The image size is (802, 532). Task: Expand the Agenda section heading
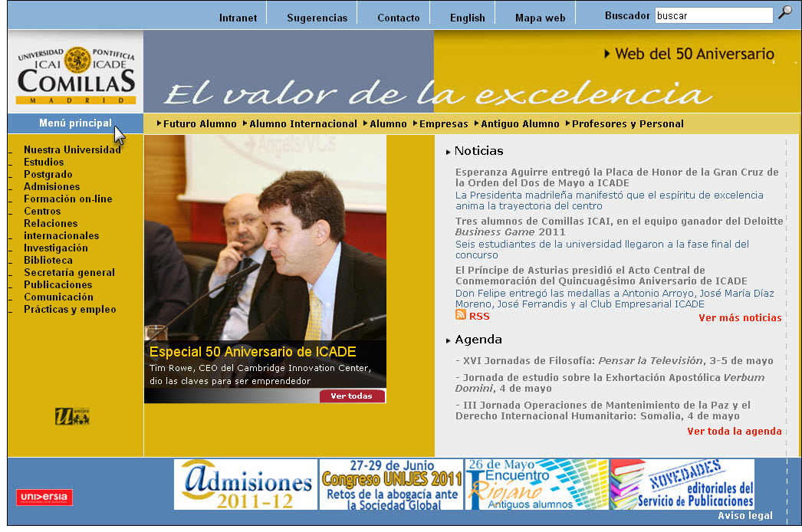click(x=478, y=340)
